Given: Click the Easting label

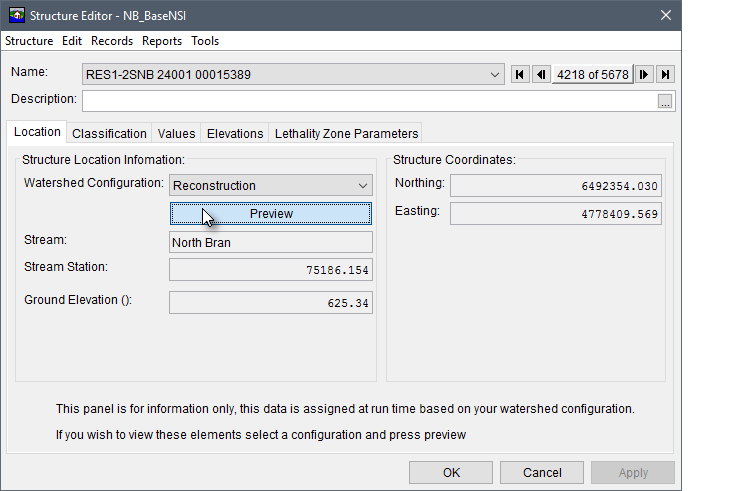Looking at the screenshot, I should (417, 210).
